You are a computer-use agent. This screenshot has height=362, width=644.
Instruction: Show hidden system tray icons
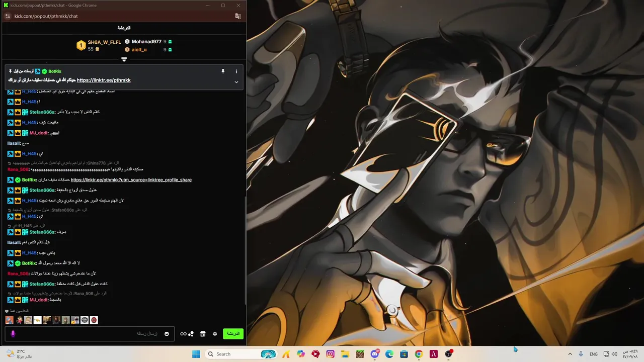tap(570, 354)
